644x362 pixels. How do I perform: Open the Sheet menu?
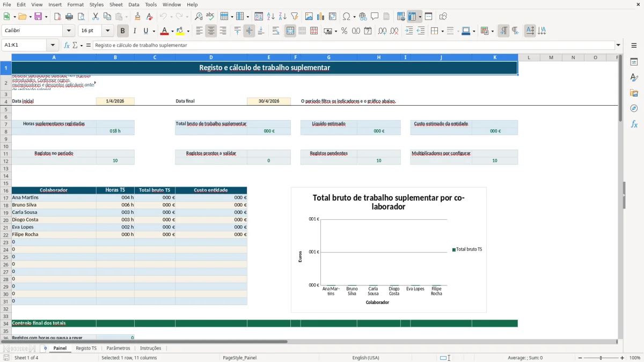tap(116, 4)
